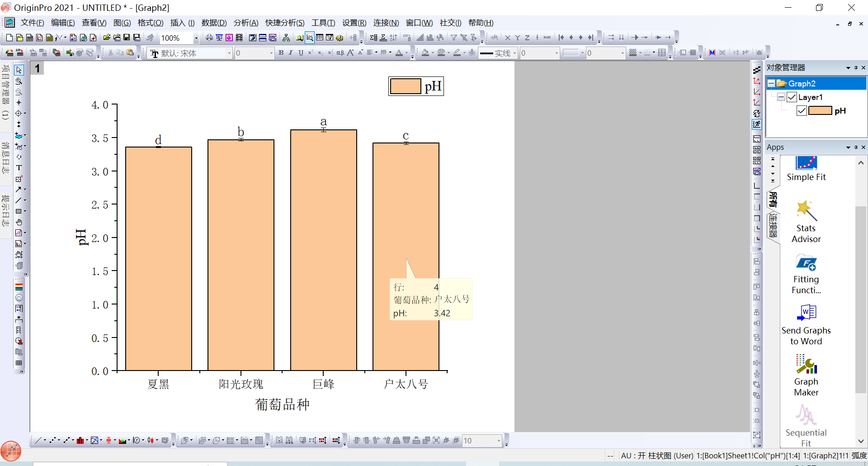Click the layer 1 indicator button
Screen dimensions: 868x466
pos(38,68)
